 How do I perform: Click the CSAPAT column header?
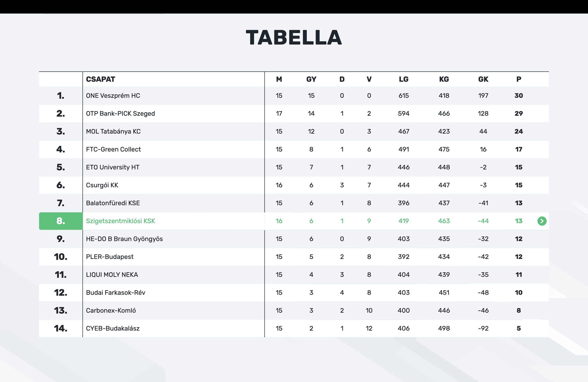100,79
